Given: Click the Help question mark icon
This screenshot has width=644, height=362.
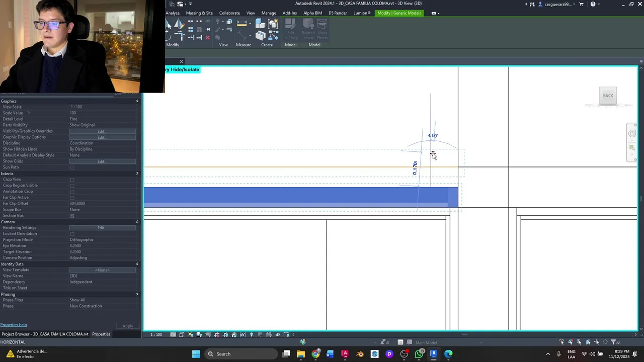Looking at the screenshot, I should click(x=593, y=4).
